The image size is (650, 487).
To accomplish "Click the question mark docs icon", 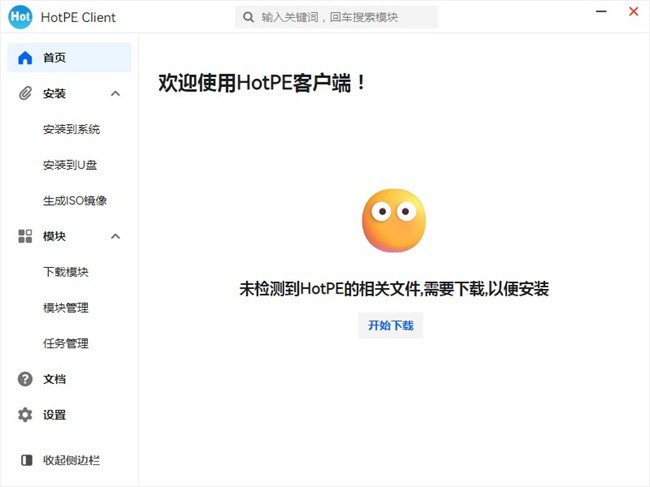I will [25, 379].
